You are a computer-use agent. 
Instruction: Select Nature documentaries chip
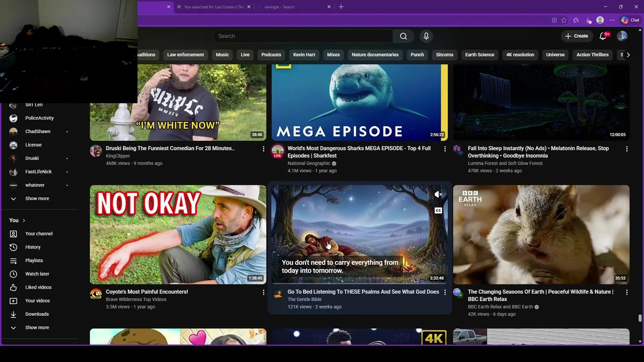pyautogui.click(x=375, y=55)
